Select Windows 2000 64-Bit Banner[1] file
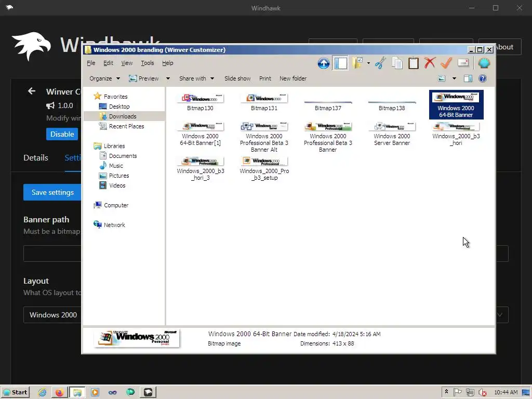Image resolution: width=532 pixels, height=399 pixels. (x=200, y=135)
